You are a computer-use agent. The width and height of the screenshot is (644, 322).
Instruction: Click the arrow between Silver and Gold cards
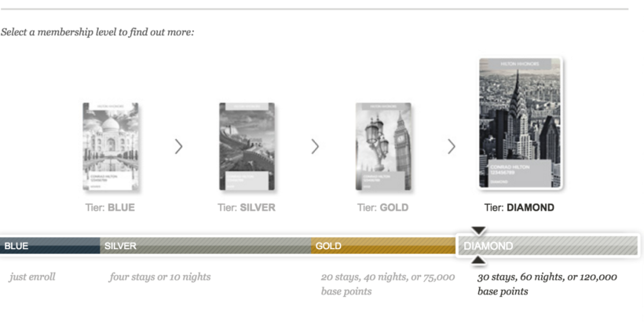(x=315, y=146)
